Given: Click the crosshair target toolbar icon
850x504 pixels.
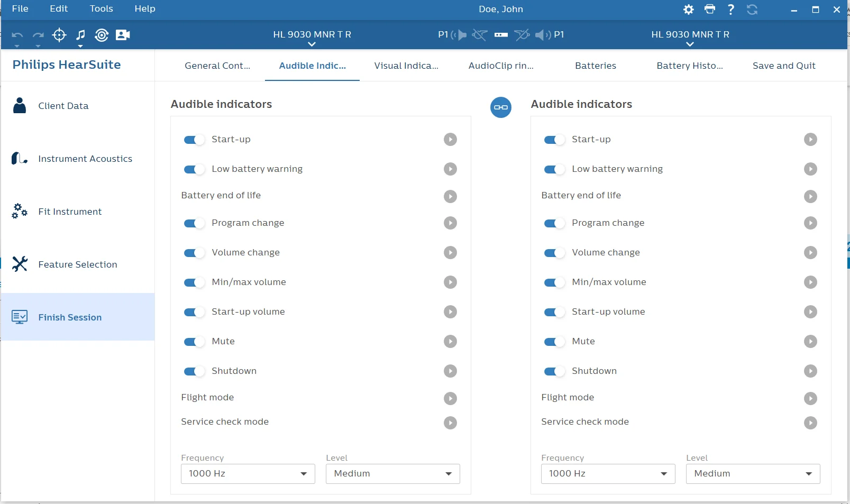Looking at the screenshot, I should [59, 35].
